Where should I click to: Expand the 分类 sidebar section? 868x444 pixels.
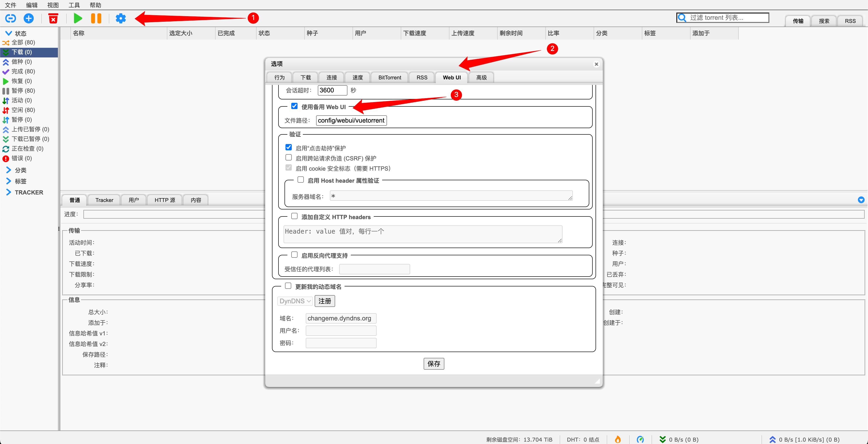tap(9, 170)
